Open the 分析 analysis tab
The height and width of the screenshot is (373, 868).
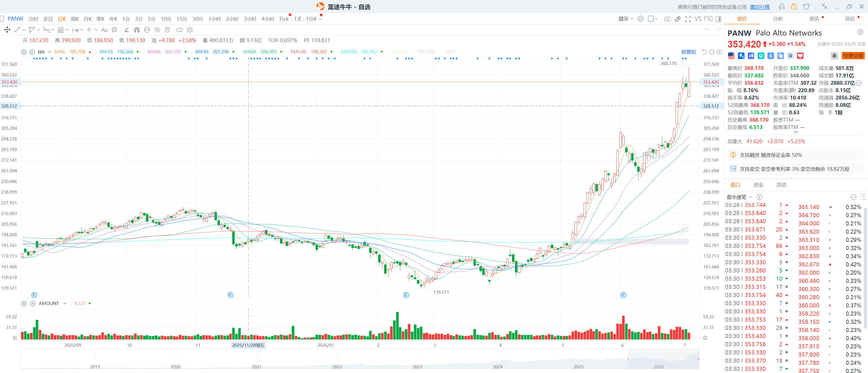(x=778, y=19)
